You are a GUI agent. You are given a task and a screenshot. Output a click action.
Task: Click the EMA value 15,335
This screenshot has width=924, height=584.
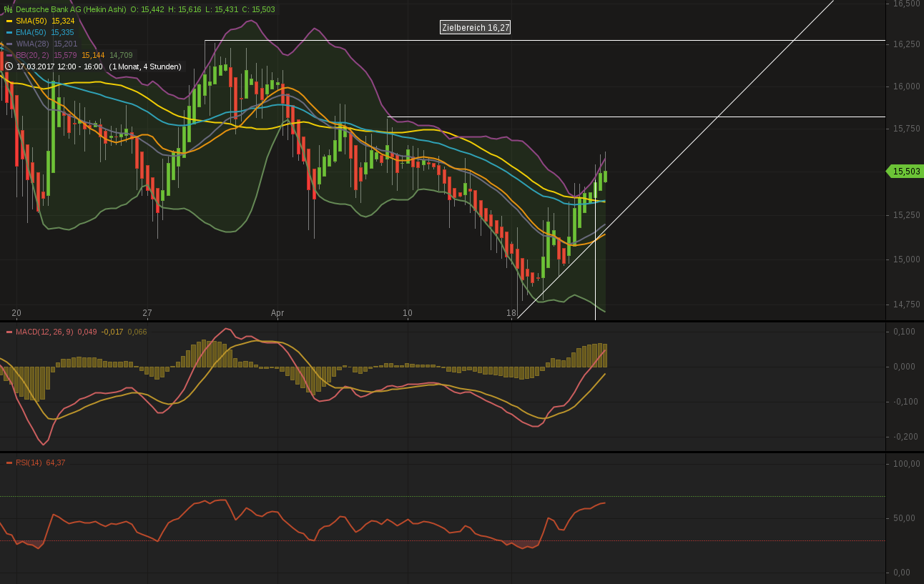62,32
